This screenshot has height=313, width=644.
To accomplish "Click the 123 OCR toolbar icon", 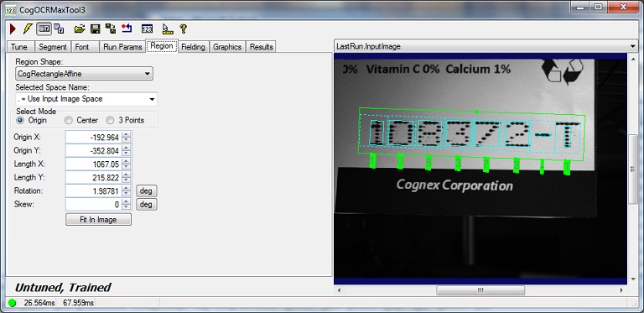I will (x=147, y=29).
